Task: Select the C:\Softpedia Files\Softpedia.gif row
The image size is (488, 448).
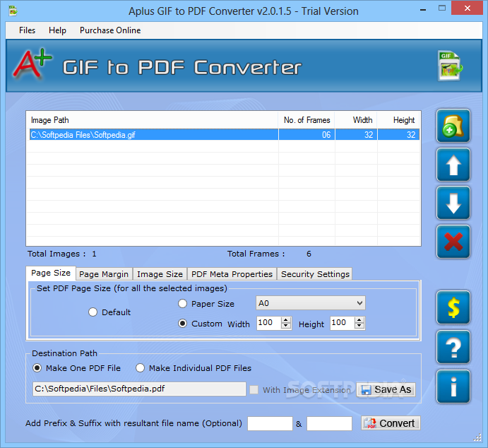Action: point(224,134)
